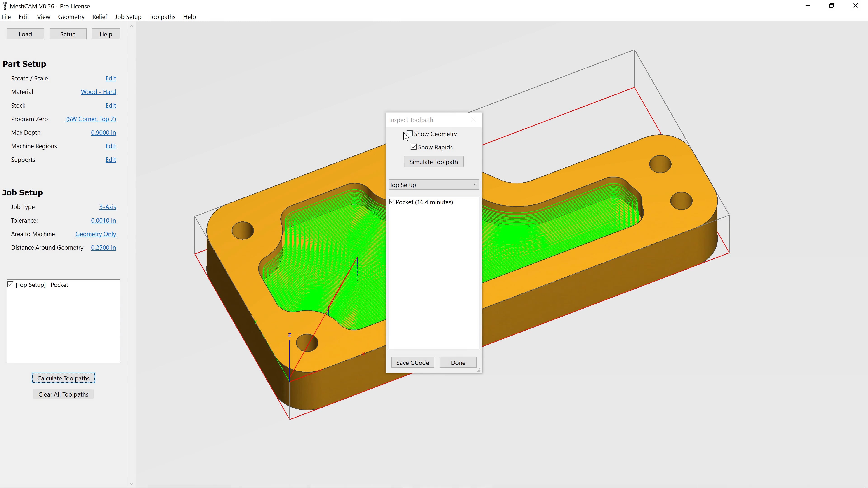Edit the Supports setting

(111, 160)
